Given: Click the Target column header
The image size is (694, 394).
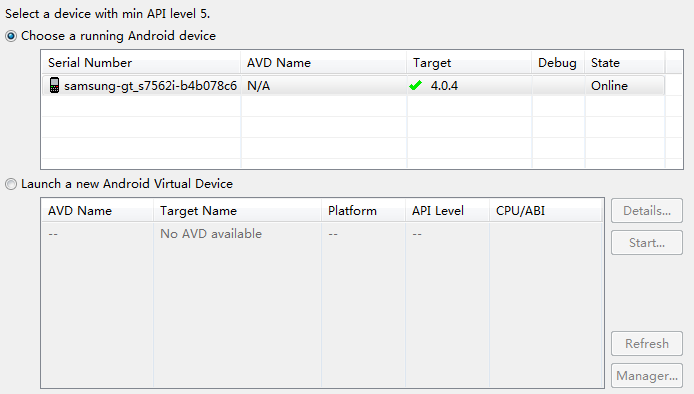Looking at the screenshot, I should coord(469,62).
